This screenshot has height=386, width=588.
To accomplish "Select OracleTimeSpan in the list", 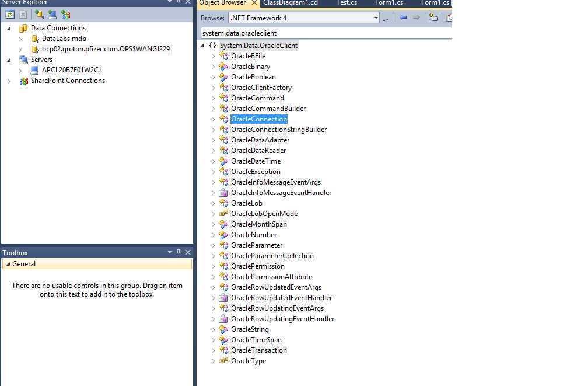I will (x=256, y=340).
